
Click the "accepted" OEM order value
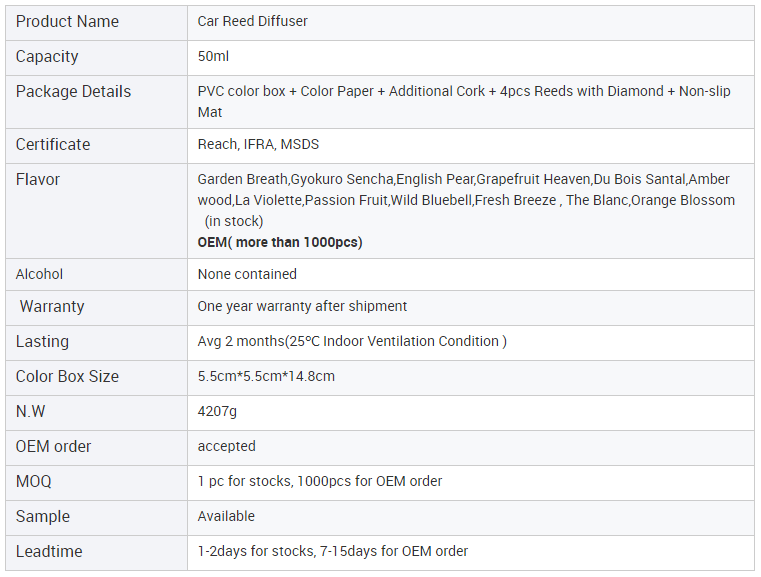pos(227,446)
